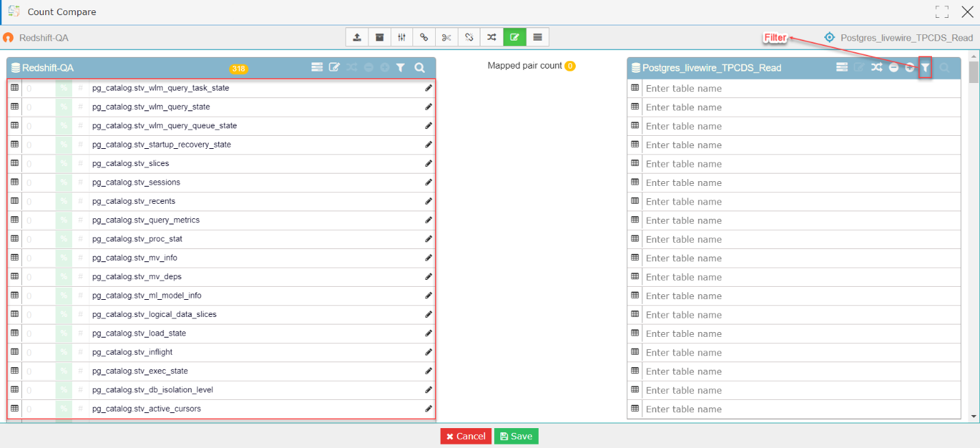Click Redshift-QA connection label at top left
980x448 pixels.
pos(44,38)
